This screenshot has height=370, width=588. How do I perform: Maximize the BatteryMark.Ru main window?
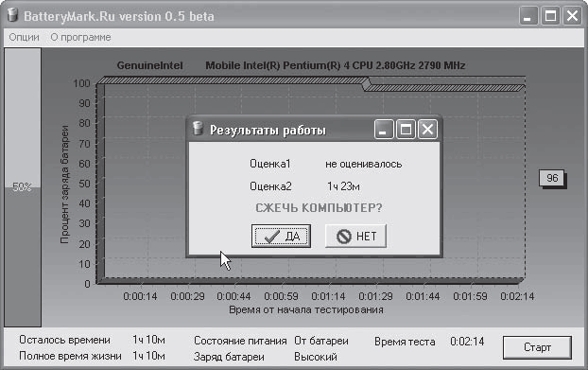(550, 16)
